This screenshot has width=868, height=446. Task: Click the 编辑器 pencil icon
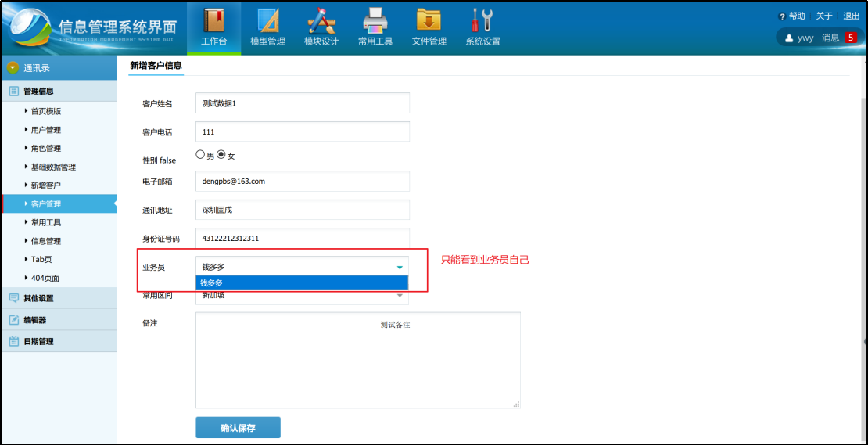pyautogui.click(x=14, y=320)
